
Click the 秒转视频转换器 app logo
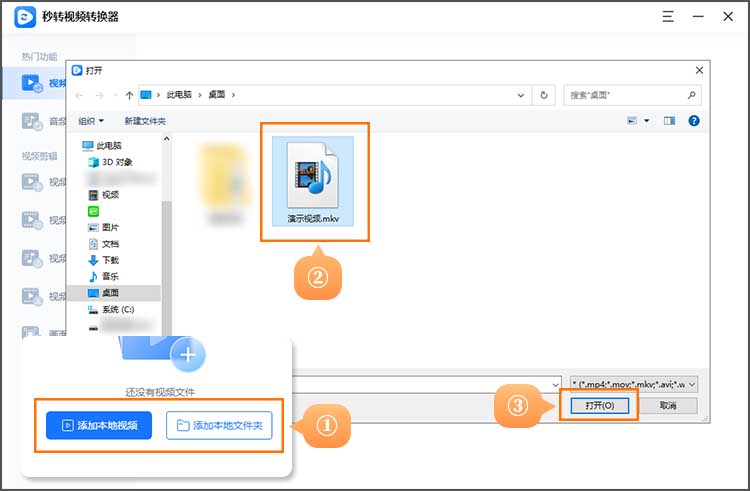tap(25, 17)
